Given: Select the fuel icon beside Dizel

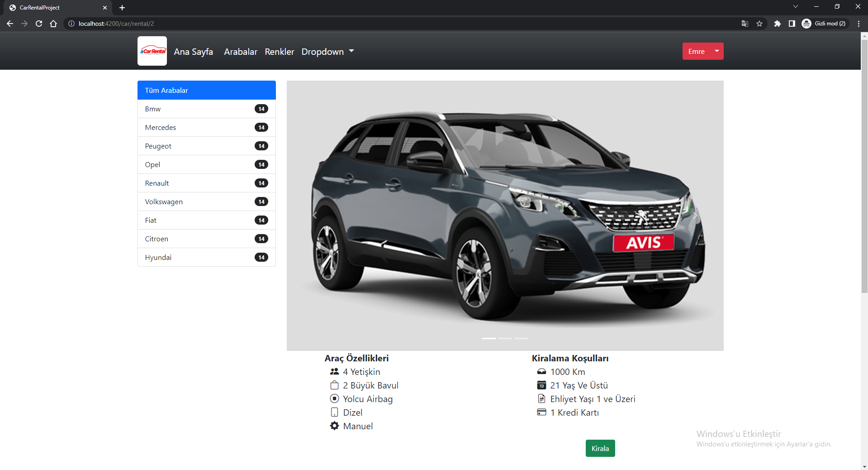Looking at the screenshot, I should click(x=335, y=412).
